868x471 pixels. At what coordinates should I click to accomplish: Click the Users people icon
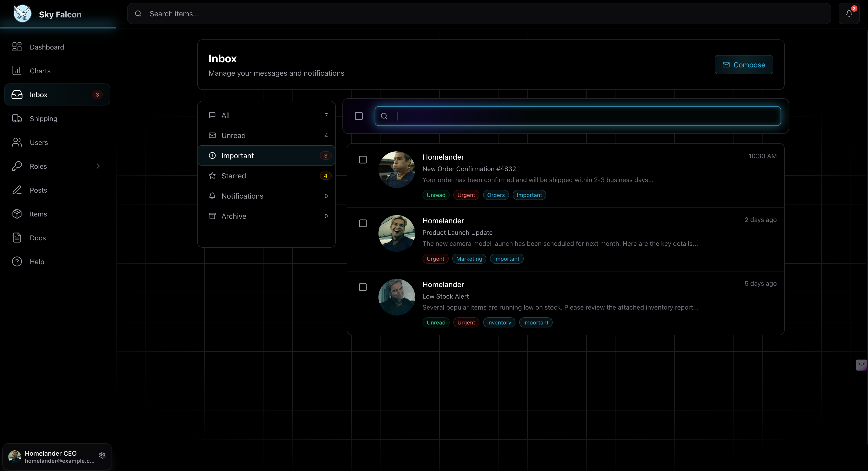point(17,142)
